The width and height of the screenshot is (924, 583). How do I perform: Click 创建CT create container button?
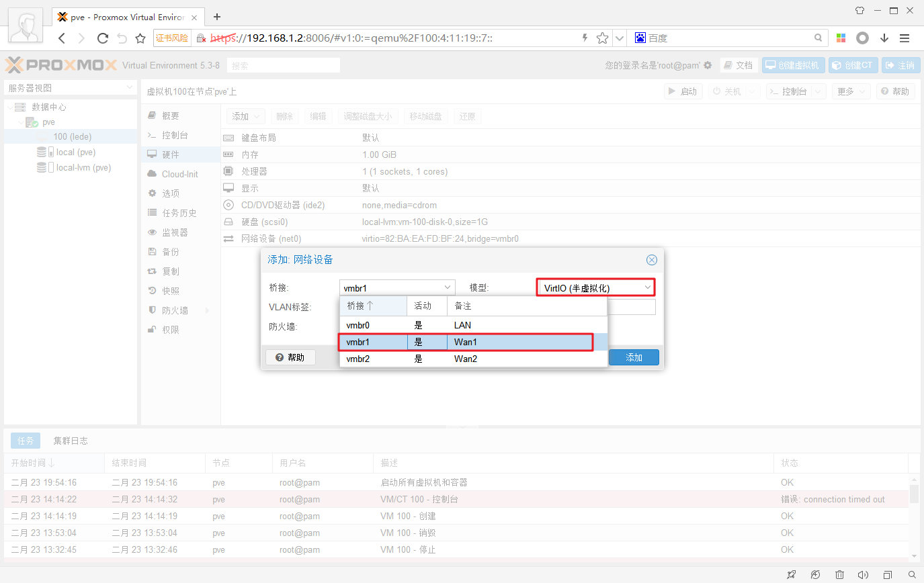[x=853, y=65]
